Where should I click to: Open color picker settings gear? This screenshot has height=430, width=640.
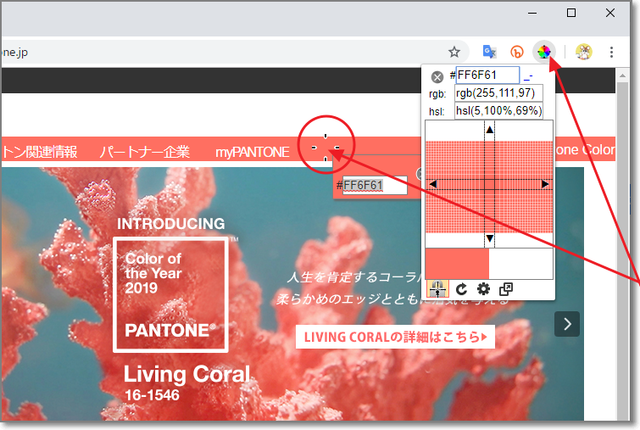483,289
